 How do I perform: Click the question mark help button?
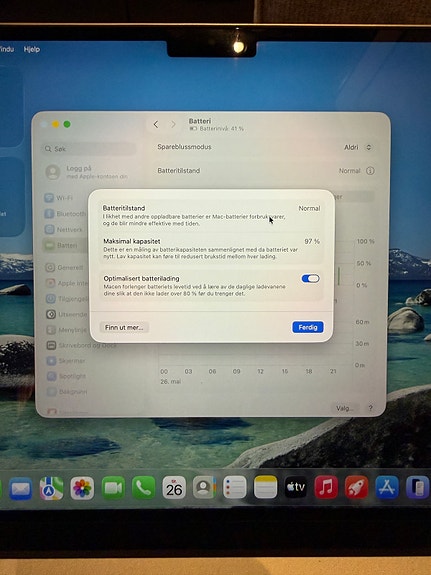pyautogui.click(x=370, y=408)
